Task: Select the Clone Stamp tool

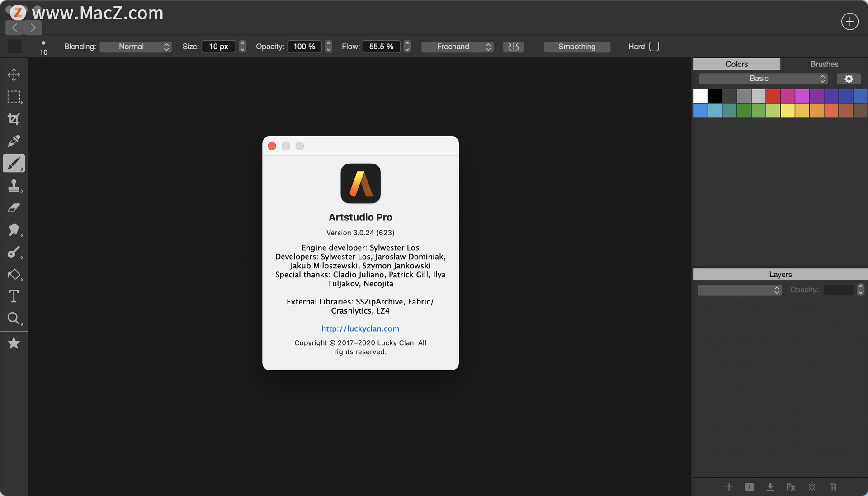Action: click(14, 186)
